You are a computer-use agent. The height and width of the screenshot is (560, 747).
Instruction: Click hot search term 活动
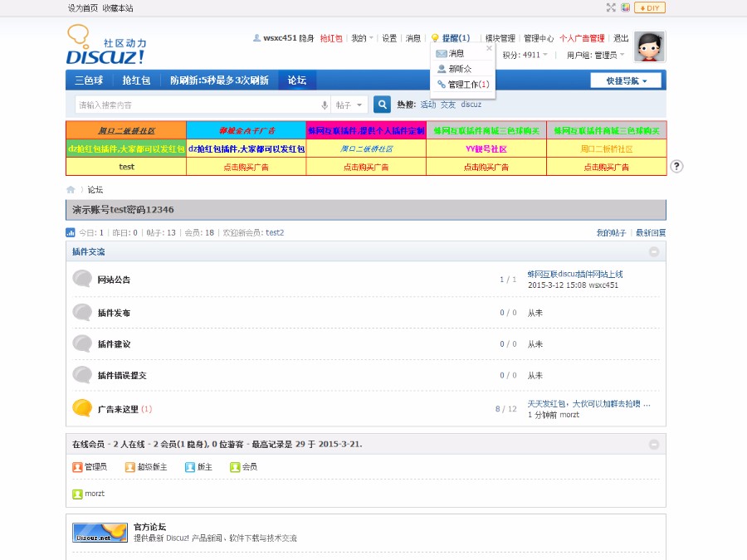pos(427,105)
